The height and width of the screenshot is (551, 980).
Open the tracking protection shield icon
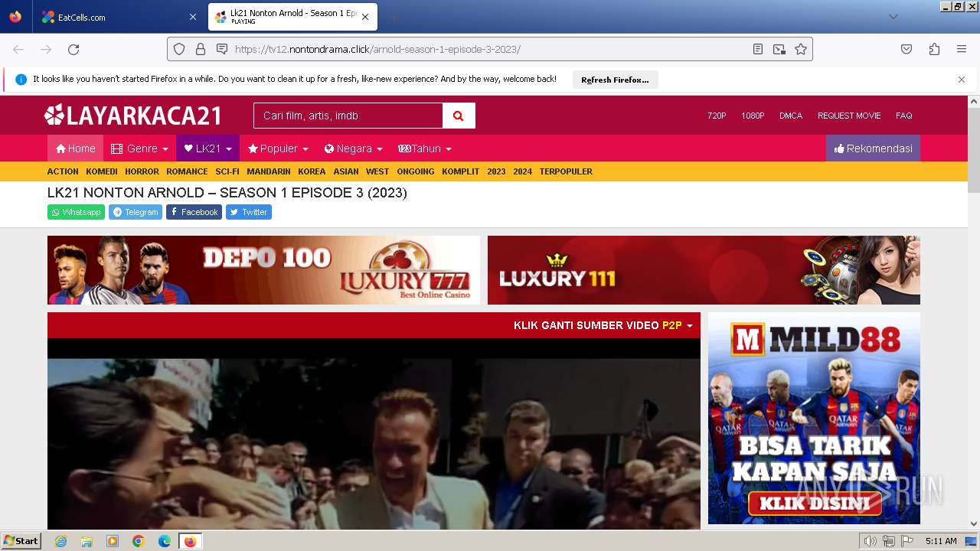tap(179, 49)
